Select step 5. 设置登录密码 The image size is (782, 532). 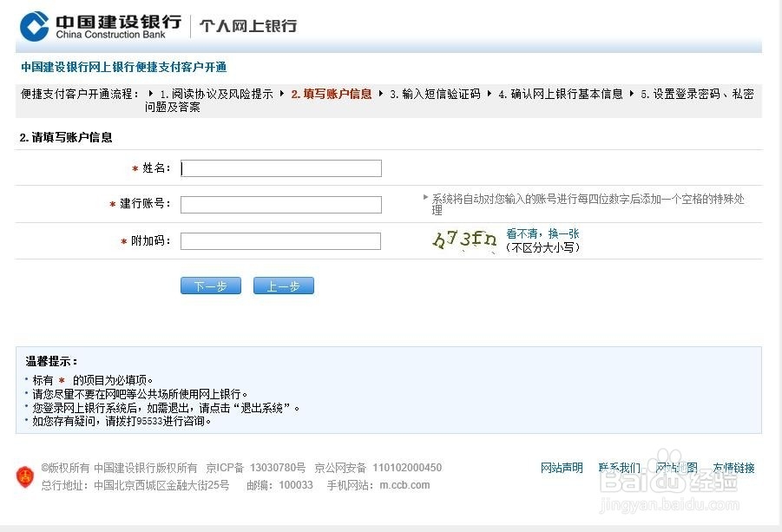tap(680, 94)
